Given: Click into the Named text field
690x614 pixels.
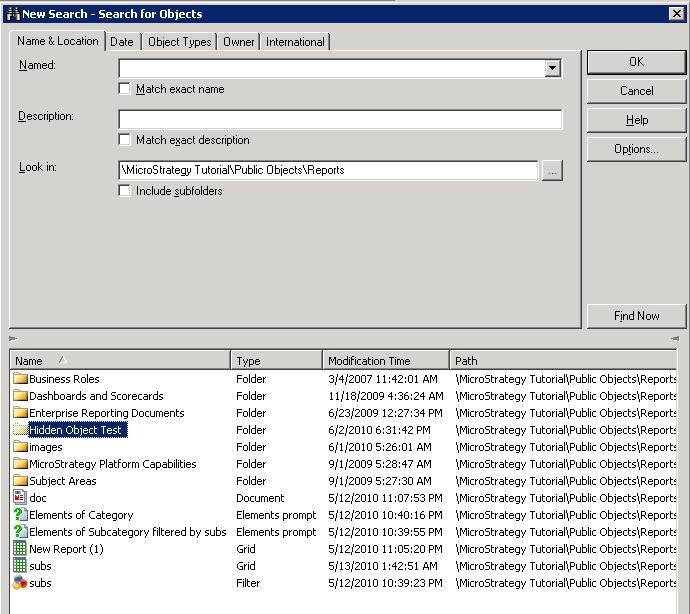Looking at the screenshot, I should (x=332, y=68).
